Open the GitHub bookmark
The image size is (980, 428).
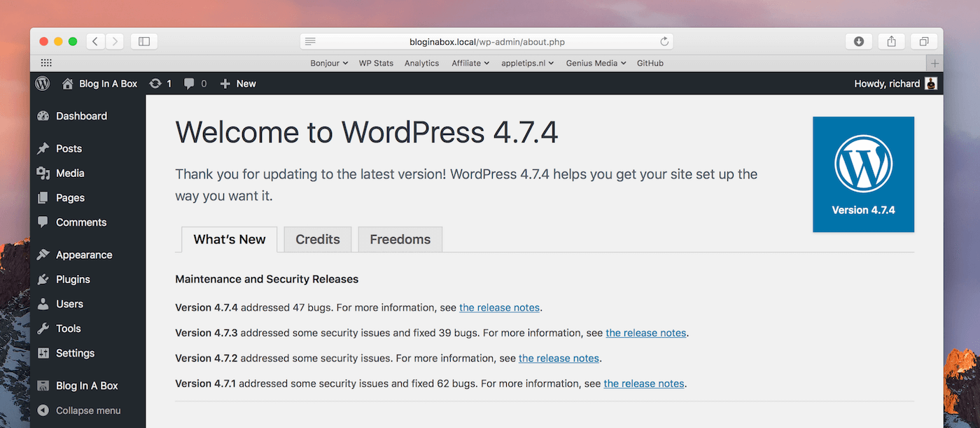(650, 63)
